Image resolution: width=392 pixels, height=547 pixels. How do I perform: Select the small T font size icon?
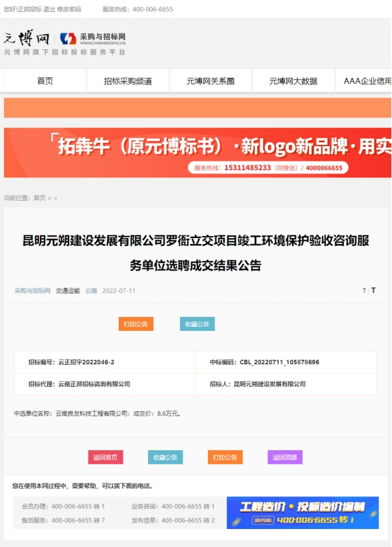pyautogui.click(x=364, y=291)
